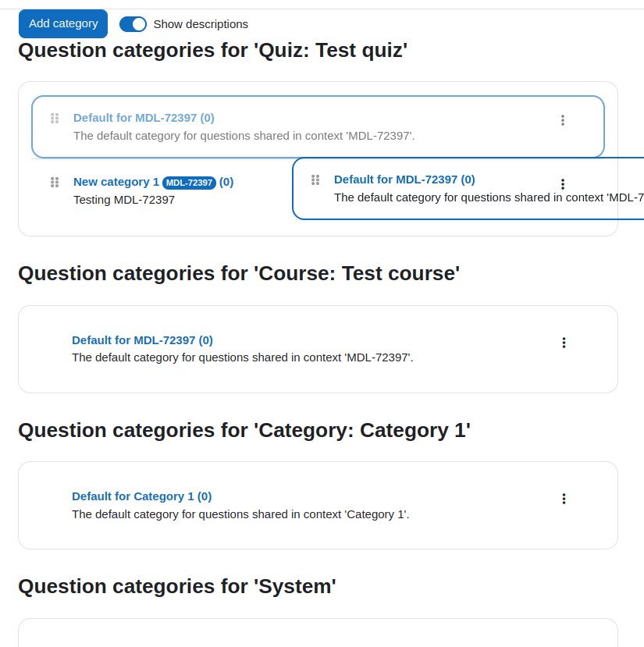Screen dimensions: 644x647
Task: Open the three-dot menu for Default for Category 1
Action: pos(564,499)
